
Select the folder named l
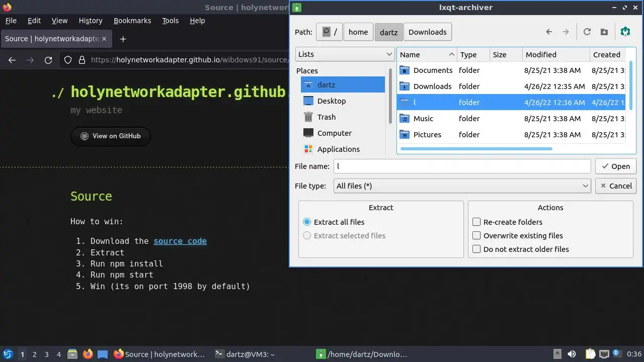(511, 102)
